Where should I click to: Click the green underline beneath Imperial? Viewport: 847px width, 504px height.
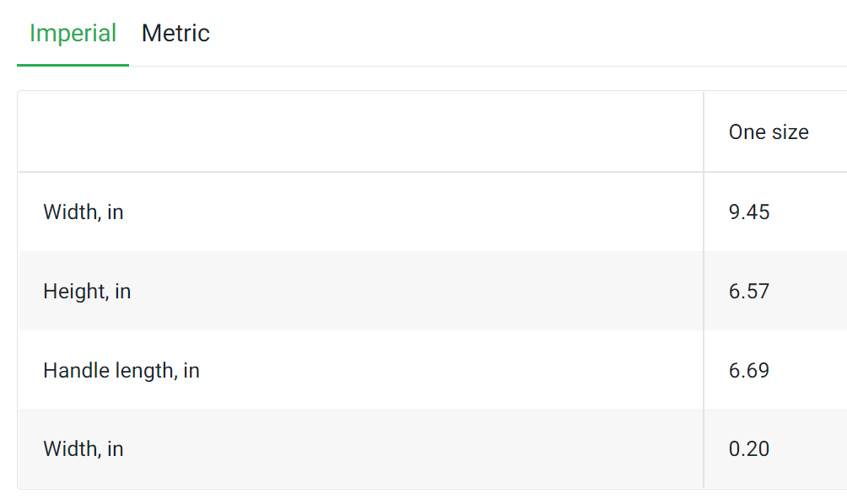point(73,65)
